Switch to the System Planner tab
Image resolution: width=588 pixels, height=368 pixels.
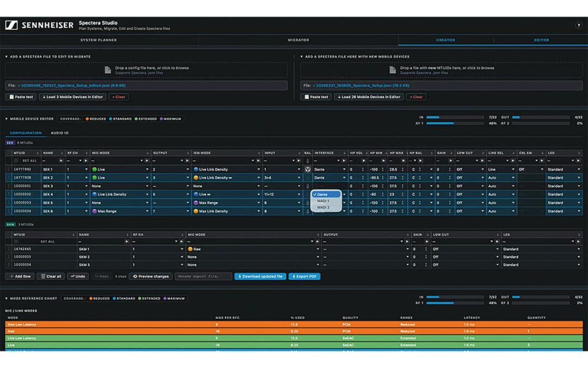point(99,40)
